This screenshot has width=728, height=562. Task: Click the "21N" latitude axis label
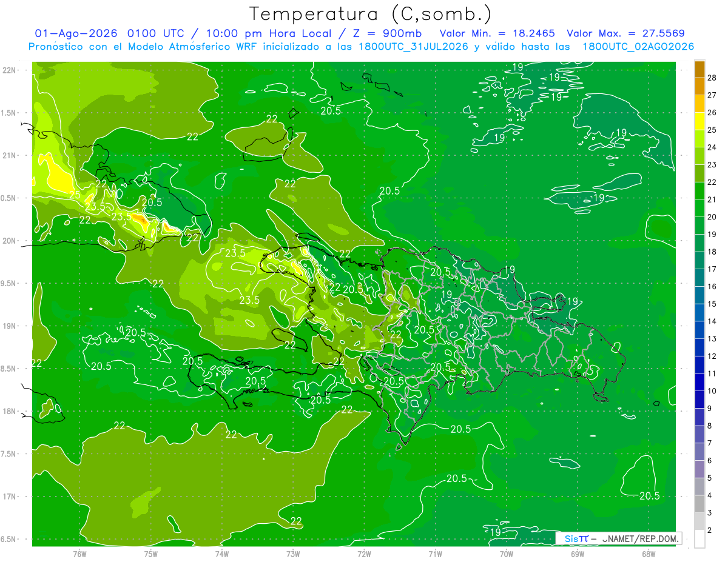pyautogui.click(x=9, y=155)
